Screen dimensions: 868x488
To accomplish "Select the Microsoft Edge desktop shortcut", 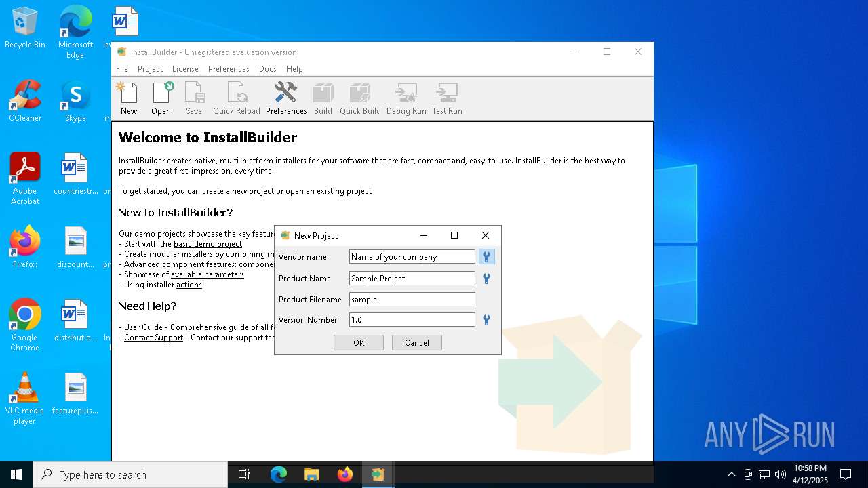I will [x=75, y=33].
